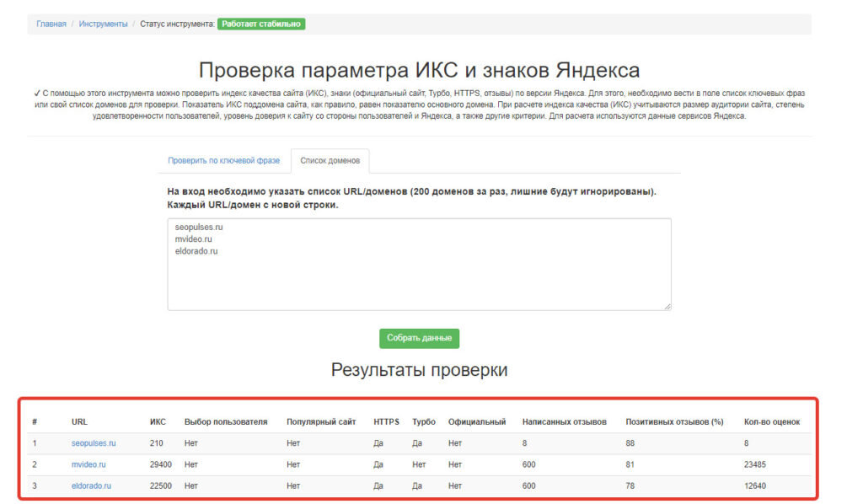Focus the domain list textarea

click(x=419, y=264)
